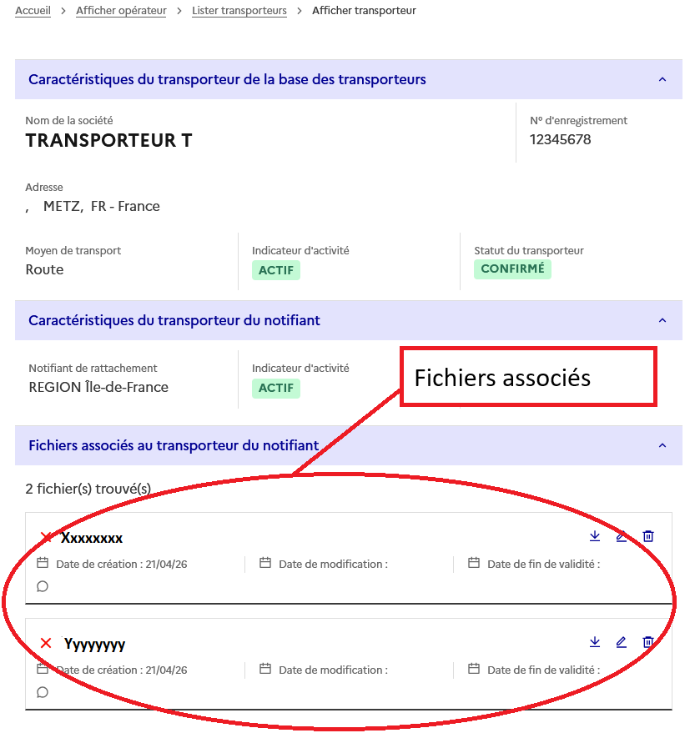
Task: Open comment bubble for Yyyyyyyy file
Action: (x=43, y=692)
